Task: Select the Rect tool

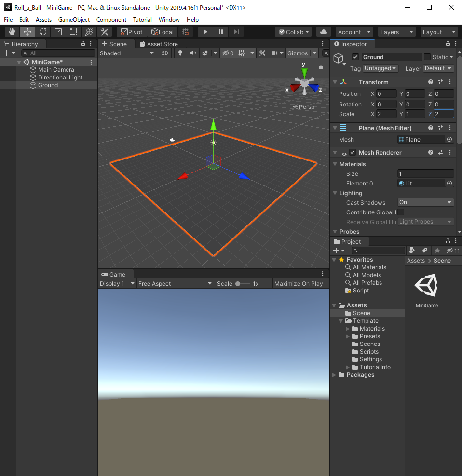Action: (x=74, y=32)
